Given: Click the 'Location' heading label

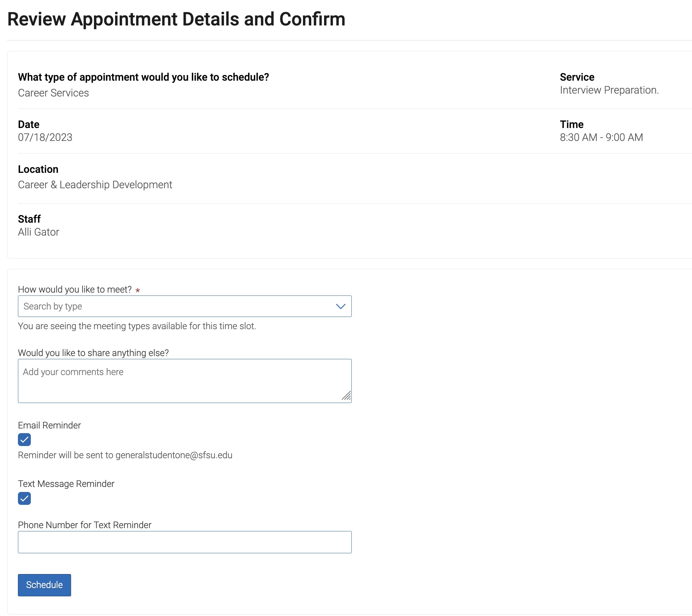Looking at the screenshot, I should (x=38, y=169).
